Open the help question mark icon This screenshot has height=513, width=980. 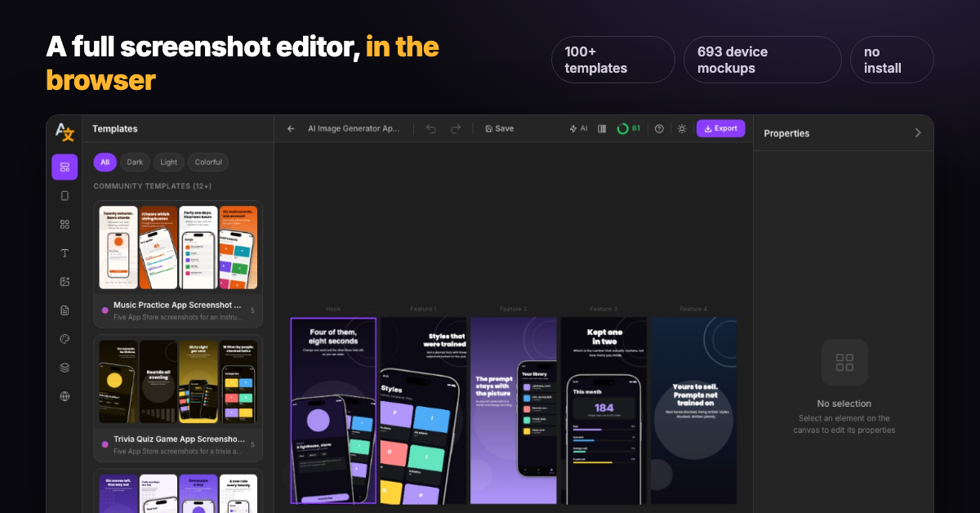pos(659,129)
